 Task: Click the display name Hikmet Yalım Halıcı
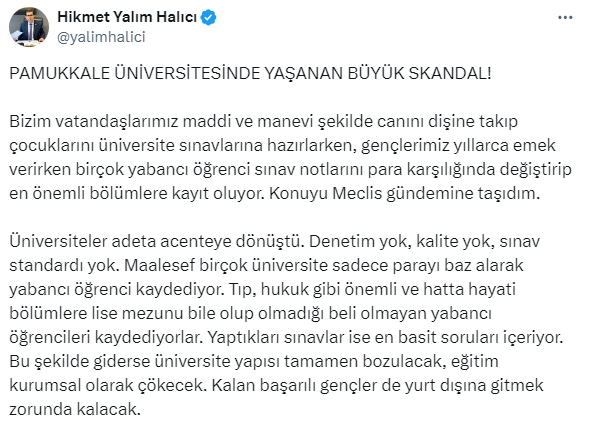coord(127,17)
